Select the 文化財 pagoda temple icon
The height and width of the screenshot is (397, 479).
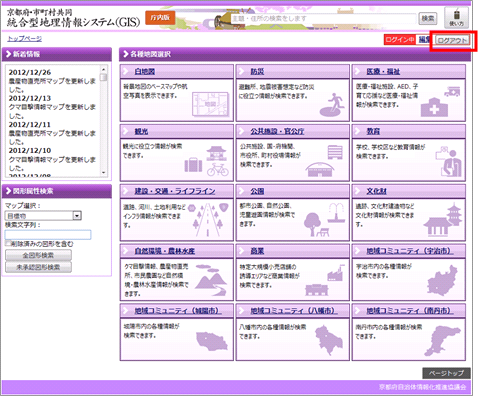443,220
